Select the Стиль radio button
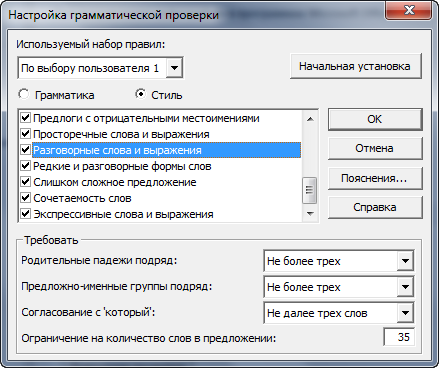Viewport: 439px width, 368px height. coord(141,95)
